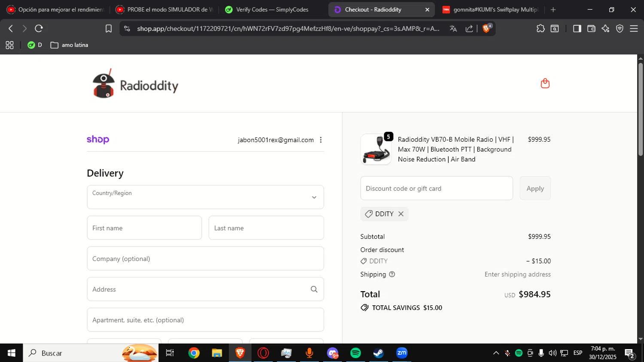The image size is (644, 362).
Task: Open the notifications center icon
Action: (630, 354)
